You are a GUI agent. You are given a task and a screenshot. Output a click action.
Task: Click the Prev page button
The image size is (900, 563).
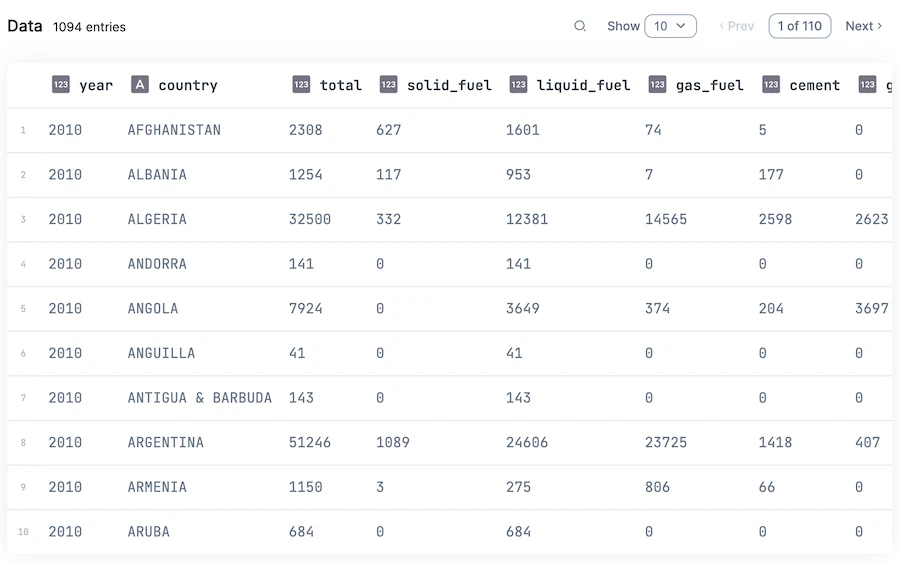coord(736,26)
